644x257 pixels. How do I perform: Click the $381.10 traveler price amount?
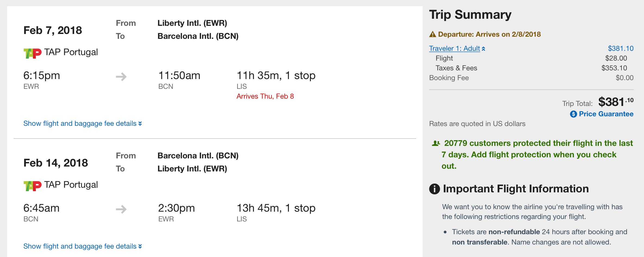[621, 49]
